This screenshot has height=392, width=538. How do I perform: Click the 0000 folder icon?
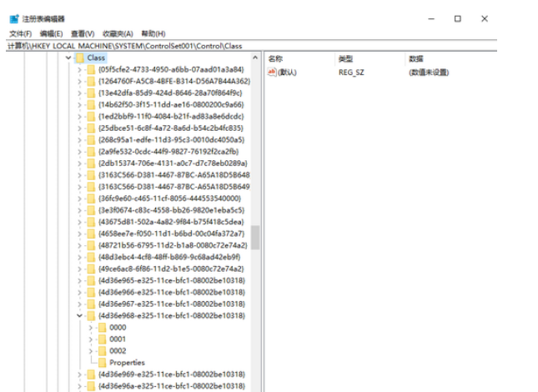pos(102,327)
